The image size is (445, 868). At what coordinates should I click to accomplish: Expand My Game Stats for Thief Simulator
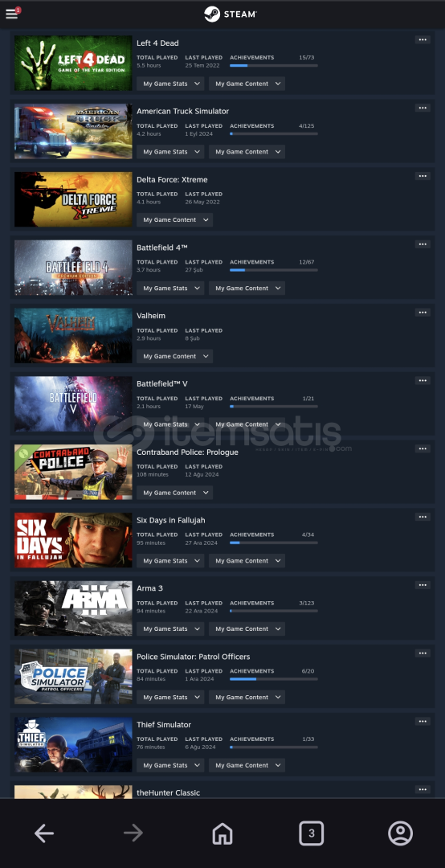[x=170, y=765]
